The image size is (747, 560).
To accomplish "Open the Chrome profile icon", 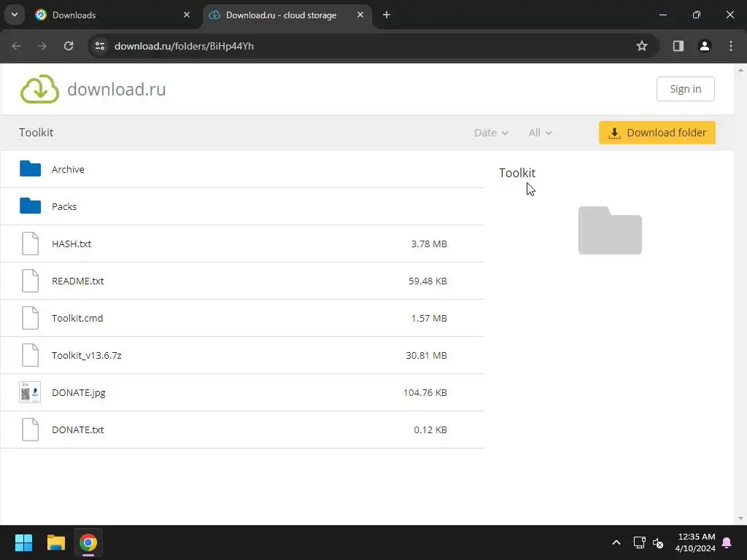I will pos(704,46).
